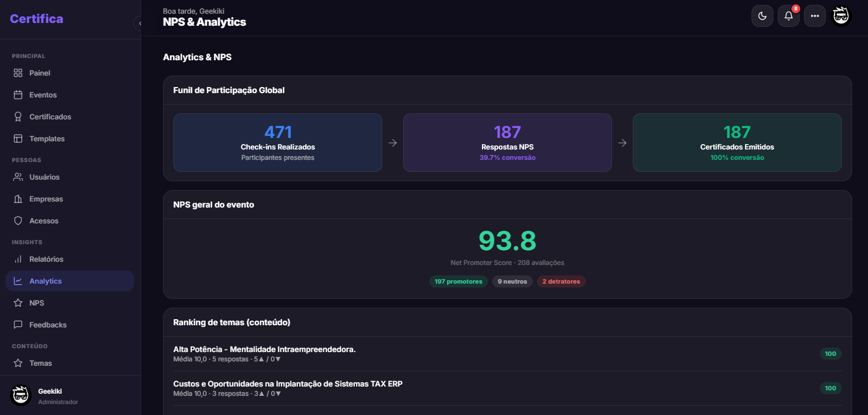
Task: Click the Certificados ribbon icon
Action: [18, 117]
